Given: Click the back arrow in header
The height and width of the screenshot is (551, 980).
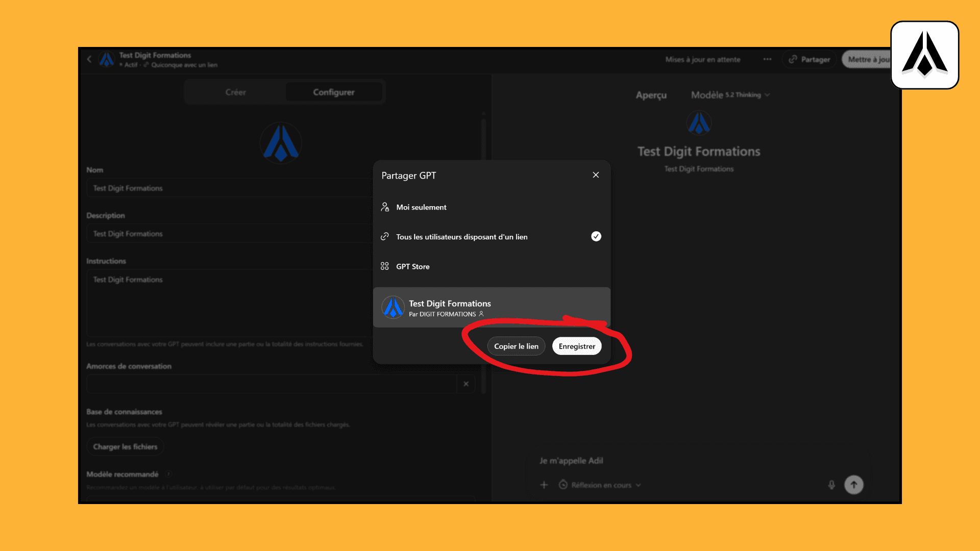Looking at the screenshot, I should click(89, 59).
